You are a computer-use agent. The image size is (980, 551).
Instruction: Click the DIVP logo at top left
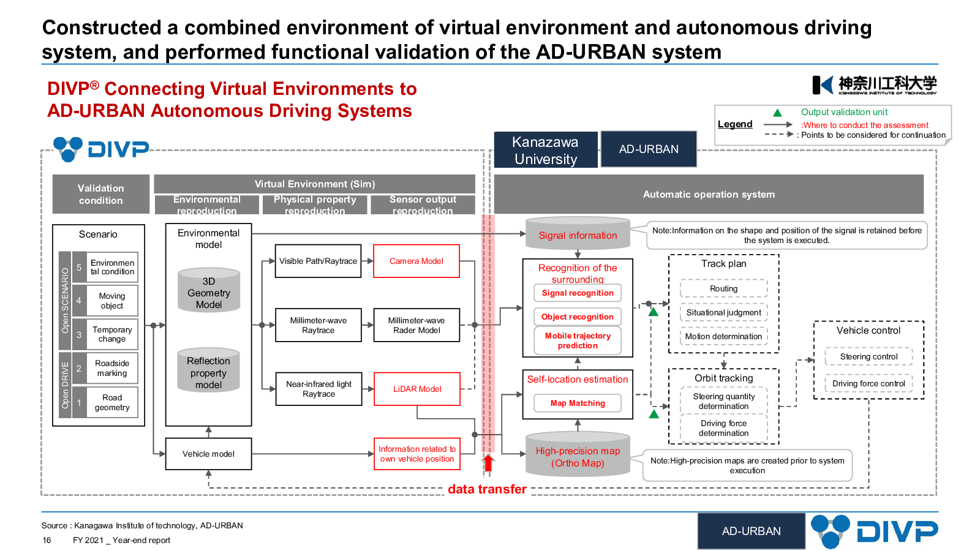coord(101,149)
